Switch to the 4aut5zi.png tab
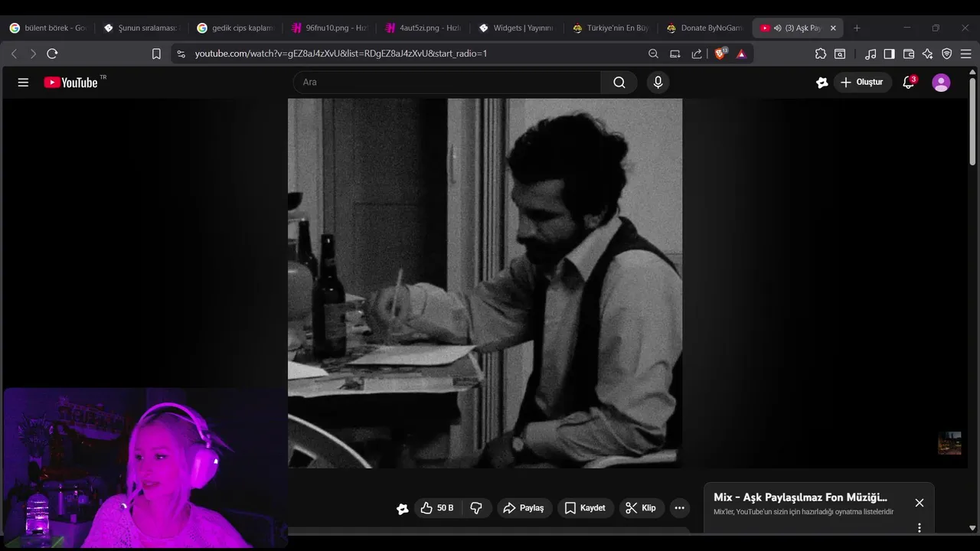 coord(423,28)
